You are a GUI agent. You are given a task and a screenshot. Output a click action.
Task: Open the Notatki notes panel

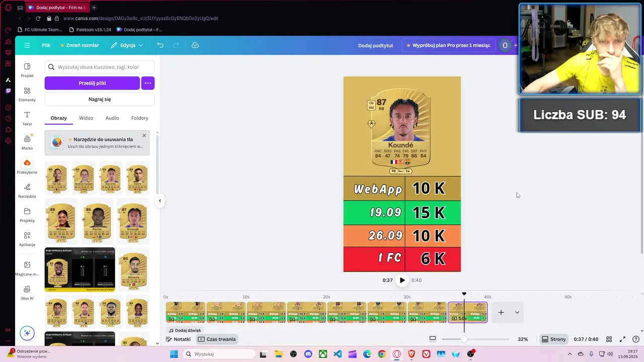point(178,339)
